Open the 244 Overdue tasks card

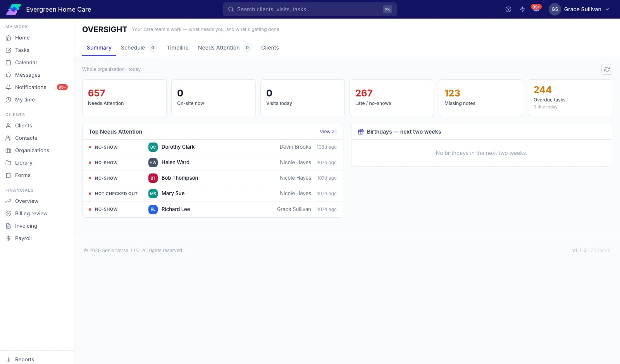pos(570,98)
